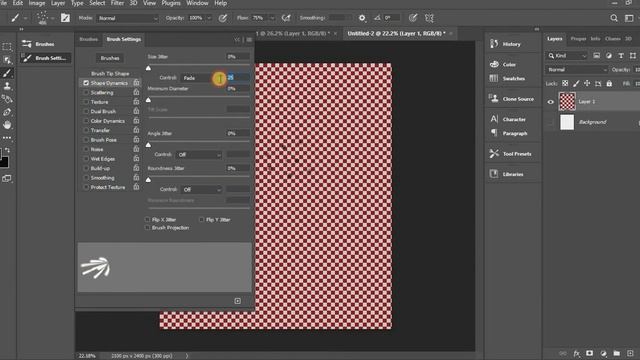Enable the Flip Y Jitter checkbox

202,219
